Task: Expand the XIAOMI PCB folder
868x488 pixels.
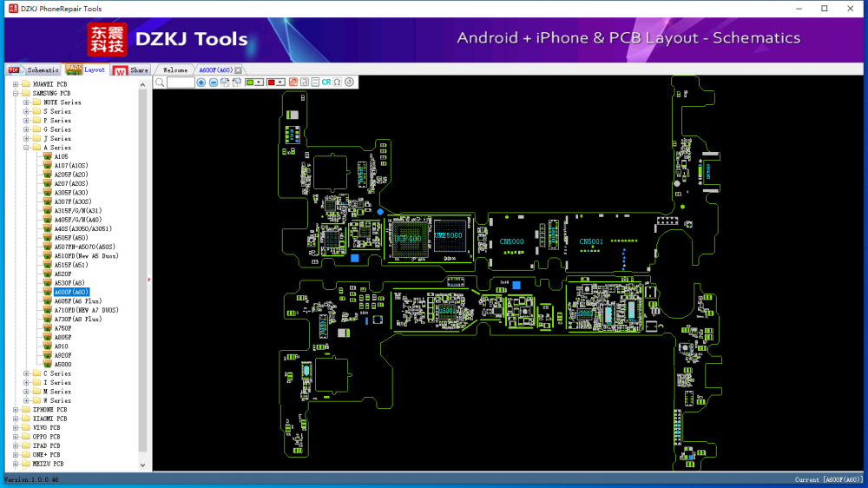Action: tap(16, 419)
